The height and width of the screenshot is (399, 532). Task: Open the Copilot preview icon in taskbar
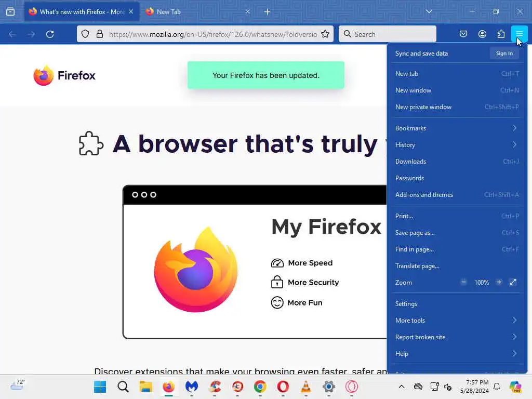(515, 387)
